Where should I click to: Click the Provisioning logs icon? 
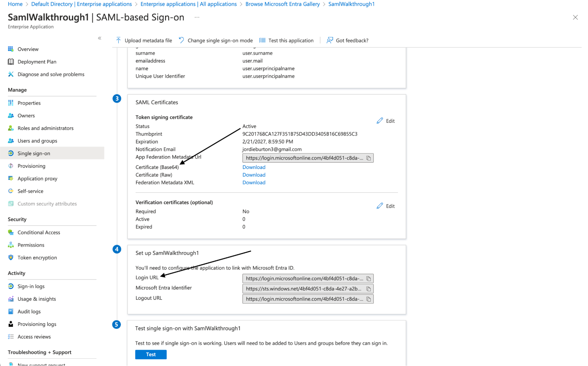click(x=11, y=324)
